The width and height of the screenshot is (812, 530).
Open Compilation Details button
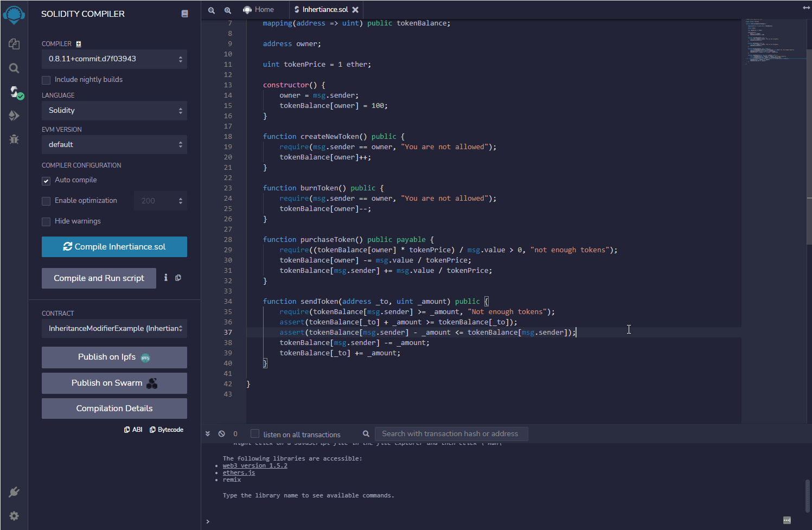[114, 408]
